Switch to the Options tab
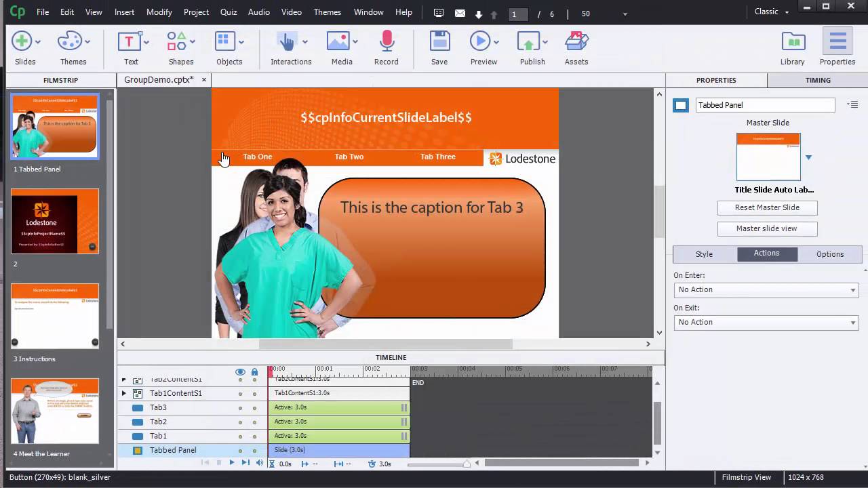Viewport: 868px width, 488px height. [830, 254]
